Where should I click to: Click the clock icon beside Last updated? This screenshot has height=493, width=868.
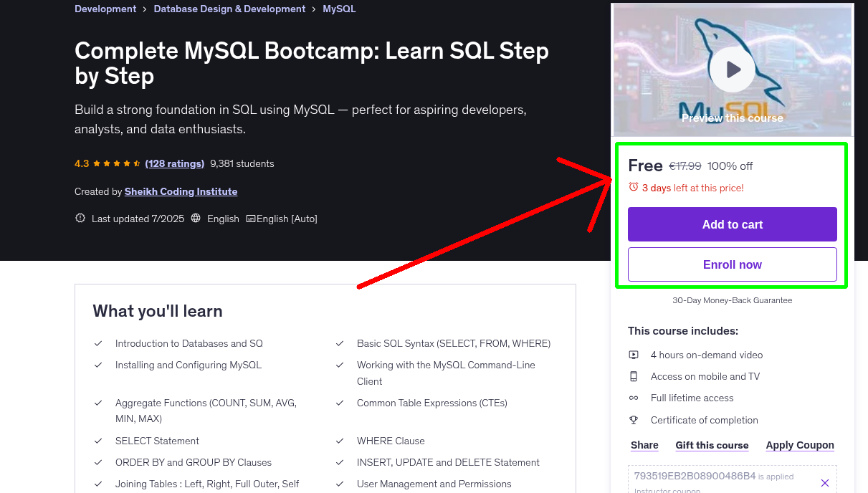click(80, 219)
